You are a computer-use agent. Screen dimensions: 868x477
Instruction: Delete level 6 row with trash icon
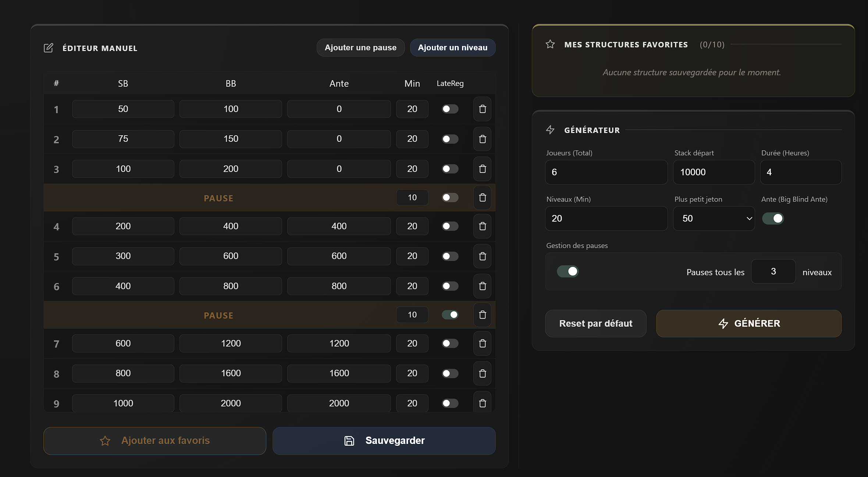[x=482, y=286]
